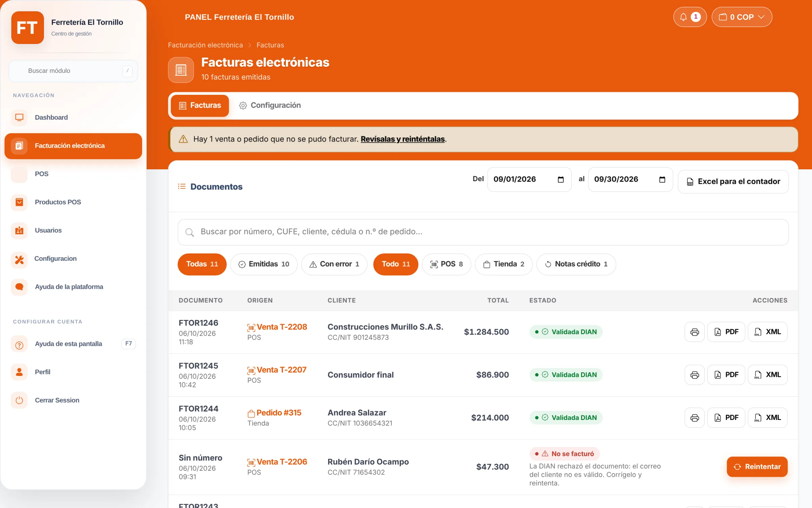Go to Usuarios in sidebar
This screenshot has width=812, height=508.
73,230
